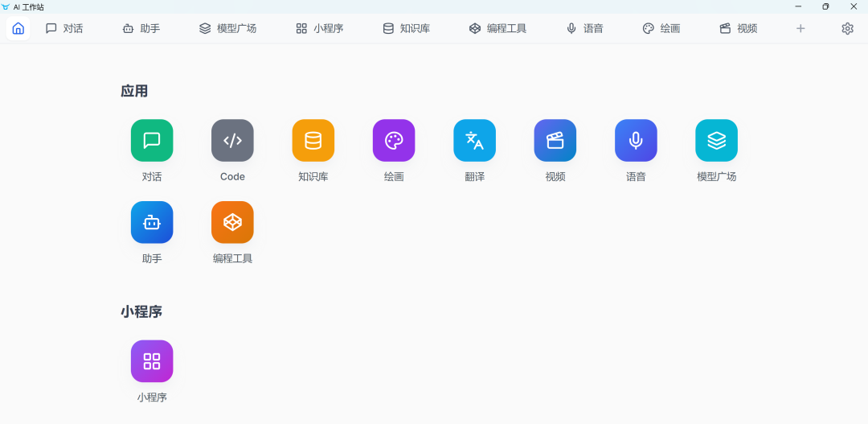Launch the green 对话 chat app tile
This screenshot has width=868, height=424.
152,140
